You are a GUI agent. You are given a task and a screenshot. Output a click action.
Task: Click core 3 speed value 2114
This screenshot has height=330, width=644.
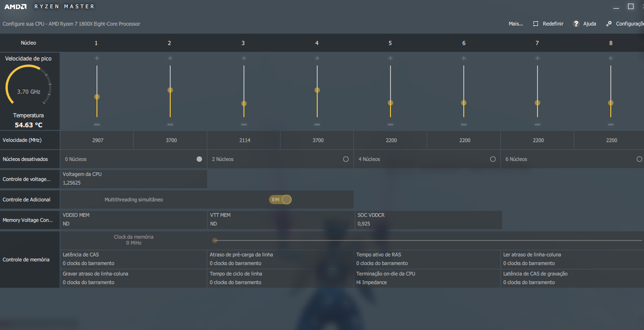(245, 140)
